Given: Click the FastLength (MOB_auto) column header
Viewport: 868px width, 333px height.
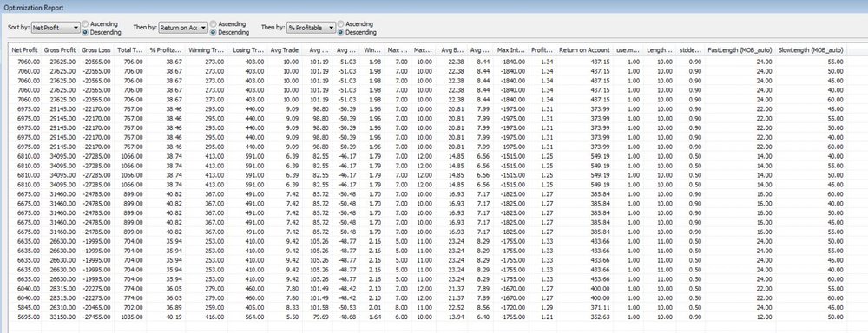Looking at the screenshot, I should click(740, 49).
